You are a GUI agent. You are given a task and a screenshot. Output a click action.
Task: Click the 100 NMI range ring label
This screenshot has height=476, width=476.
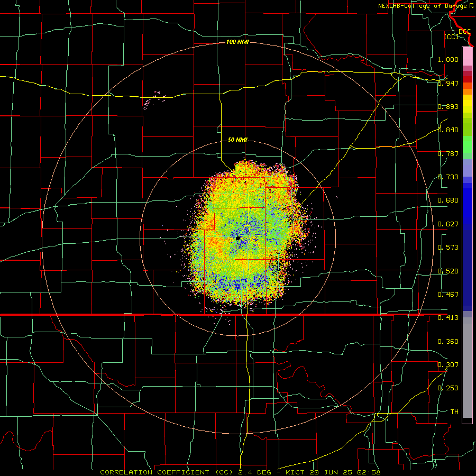[x=237, y=42]
